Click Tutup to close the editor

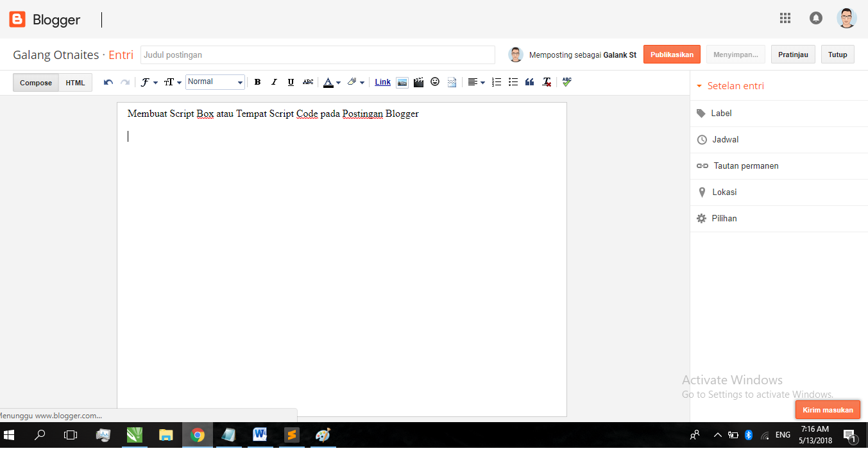(837, 55)
